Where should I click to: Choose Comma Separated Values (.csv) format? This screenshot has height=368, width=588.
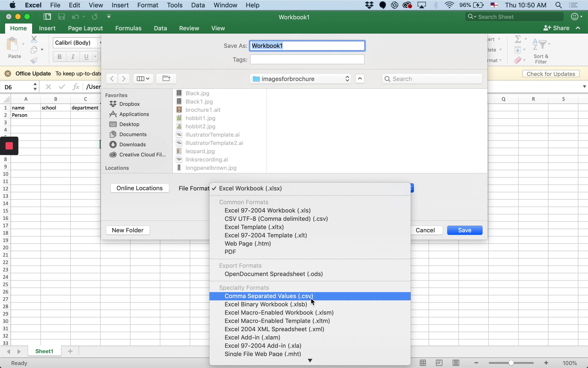310,296
